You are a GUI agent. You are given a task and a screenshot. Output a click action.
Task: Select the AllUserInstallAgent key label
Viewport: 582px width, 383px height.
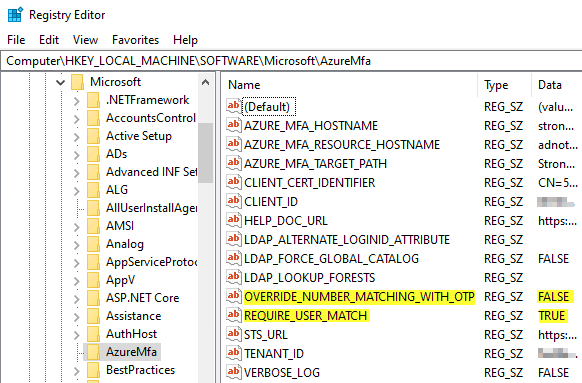[x=151, y=208]
